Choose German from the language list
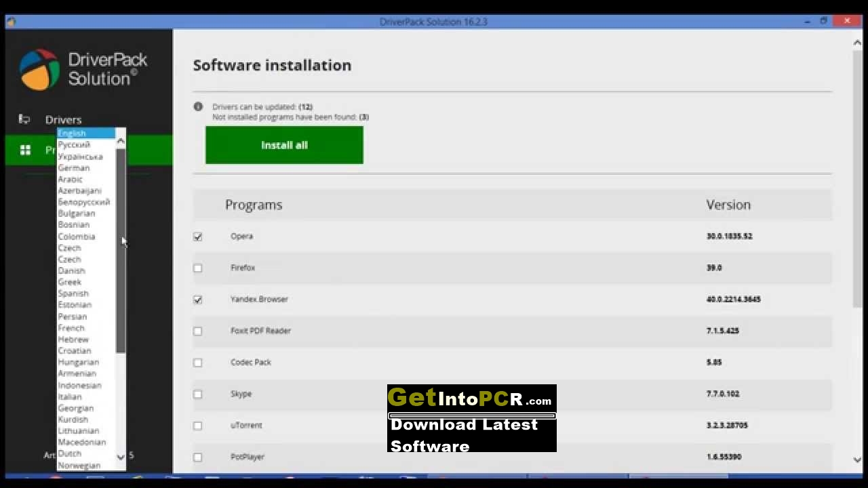868x488 pixels. [73, 168]
